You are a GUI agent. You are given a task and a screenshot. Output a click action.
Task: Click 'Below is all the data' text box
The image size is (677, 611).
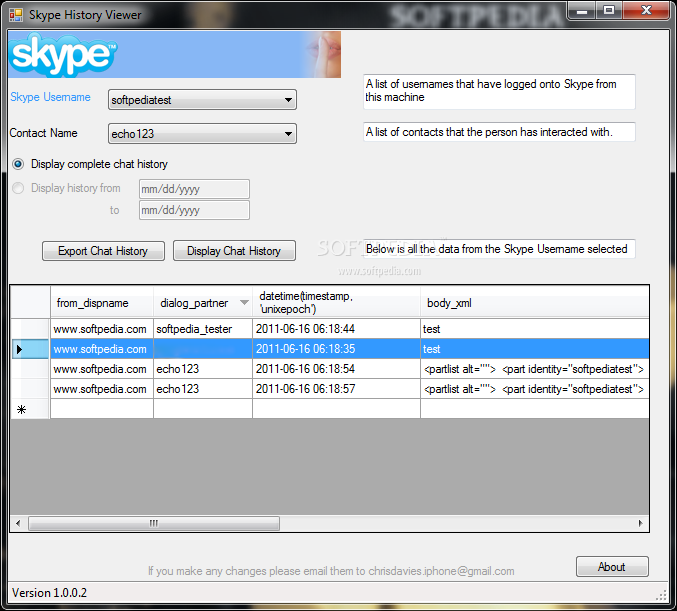pyautogui.click(x=499, y=249)
